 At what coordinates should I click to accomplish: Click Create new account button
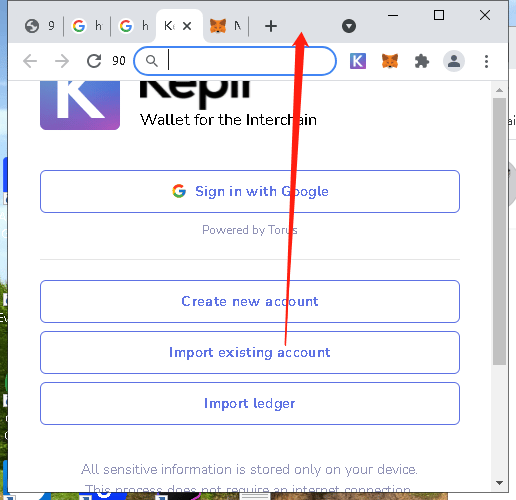[250, 301]
